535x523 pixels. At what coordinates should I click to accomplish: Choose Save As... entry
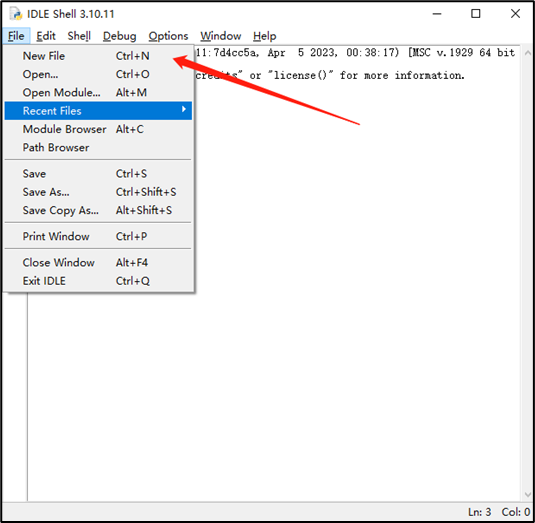click(98, 192)
